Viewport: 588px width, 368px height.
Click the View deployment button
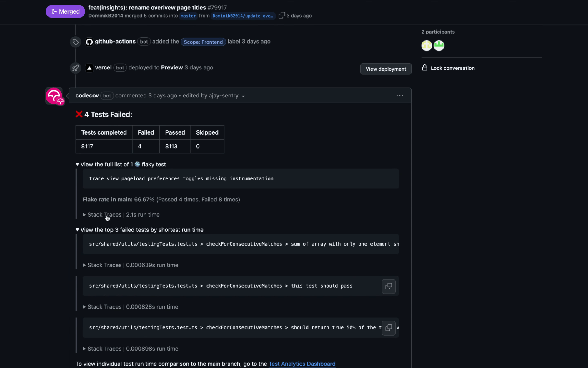pos(386,69)
